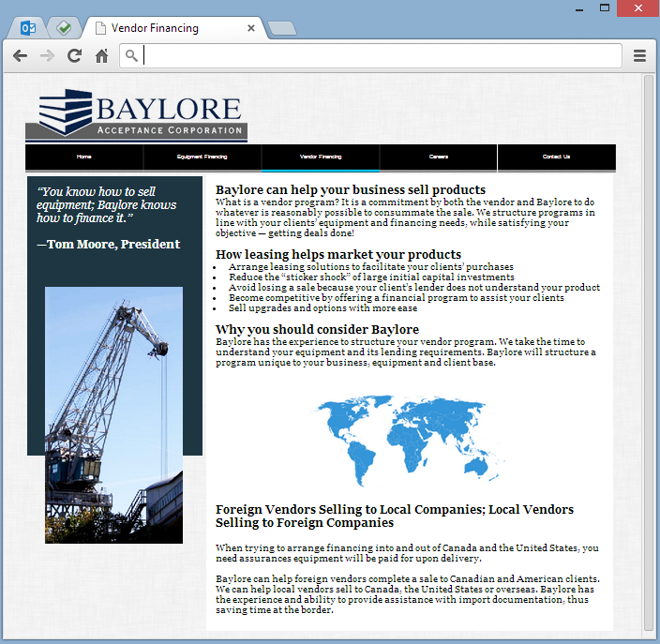This screenshot has height=644, width=660.
Task: Go to the Equipment Financing page
Action: [202, 157]
